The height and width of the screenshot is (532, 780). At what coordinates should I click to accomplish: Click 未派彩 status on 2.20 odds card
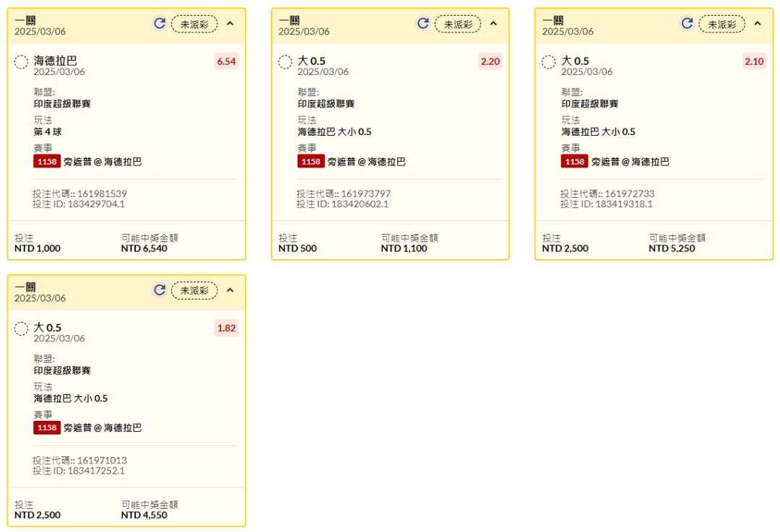(458, 25)
